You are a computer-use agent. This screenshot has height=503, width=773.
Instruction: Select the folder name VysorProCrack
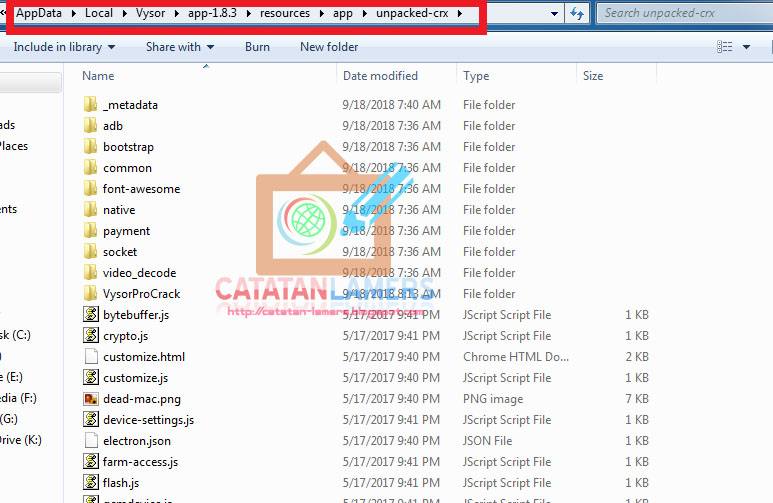141,294
